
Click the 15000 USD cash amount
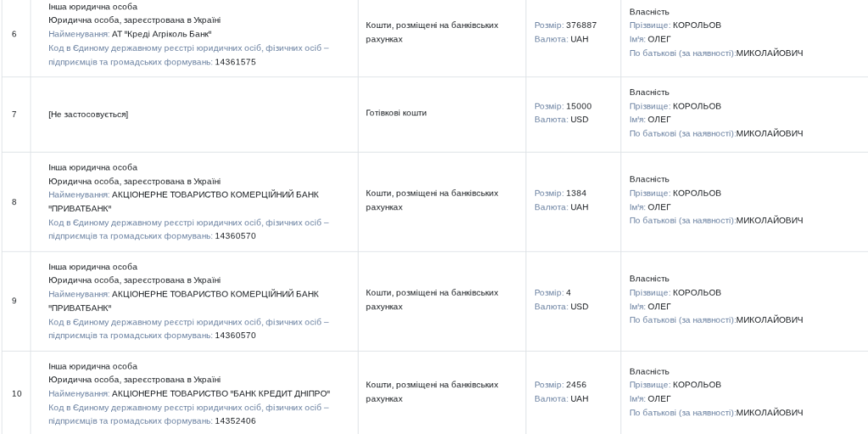pos(578,106)
